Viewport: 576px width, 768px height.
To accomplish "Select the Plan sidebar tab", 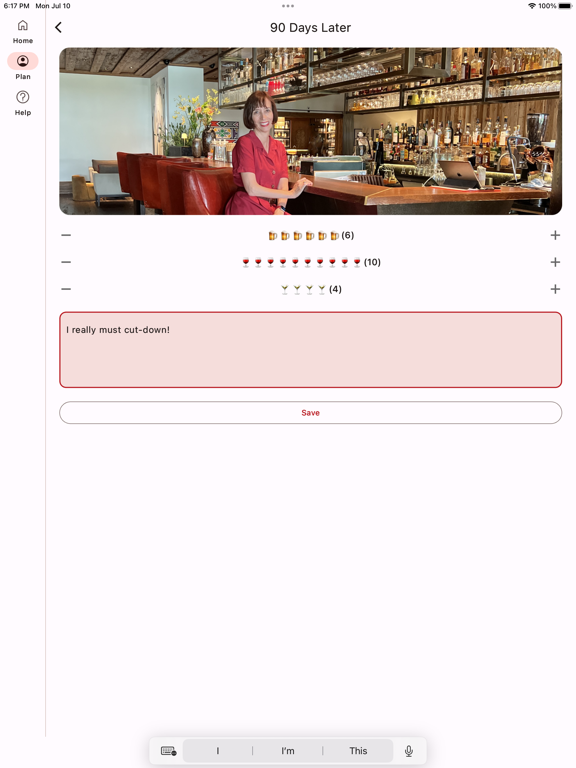I will (23, 66).
